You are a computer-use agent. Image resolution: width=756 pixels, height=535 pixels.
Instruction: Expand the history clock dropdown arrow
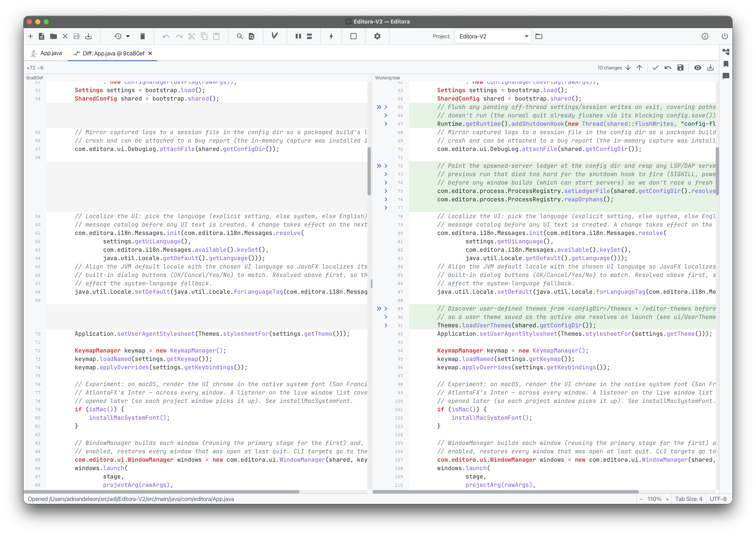tap(128, 36)
